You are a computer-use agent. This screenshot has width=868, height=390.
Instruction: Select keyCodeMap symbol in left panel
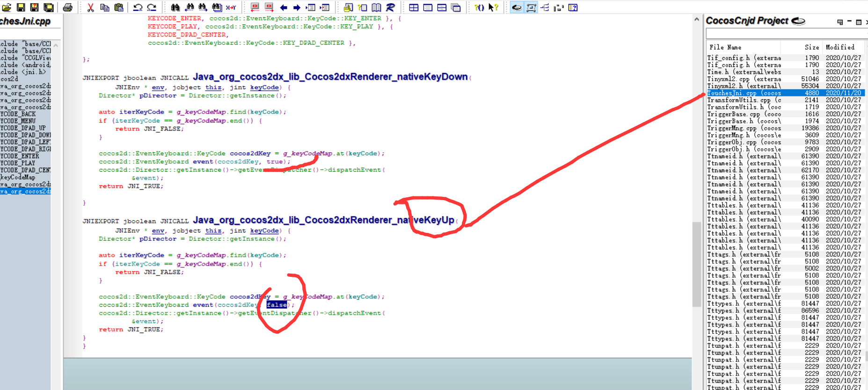point(18,177)
